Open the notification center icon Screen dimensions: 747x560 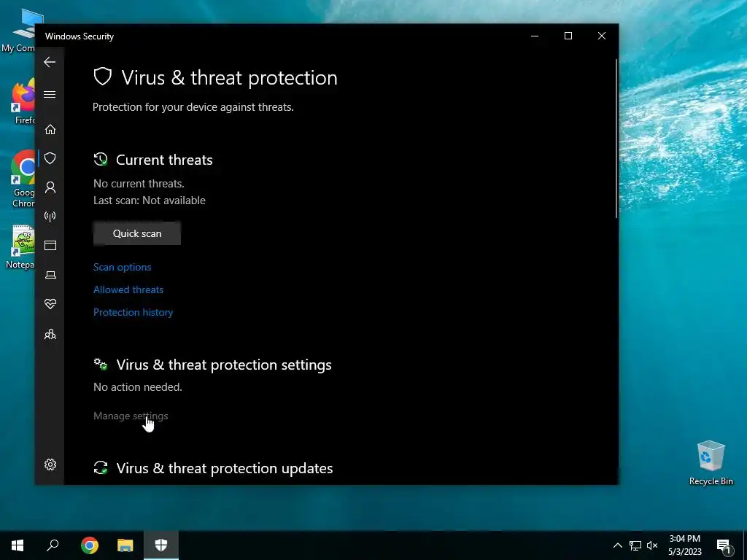(723, 545)
